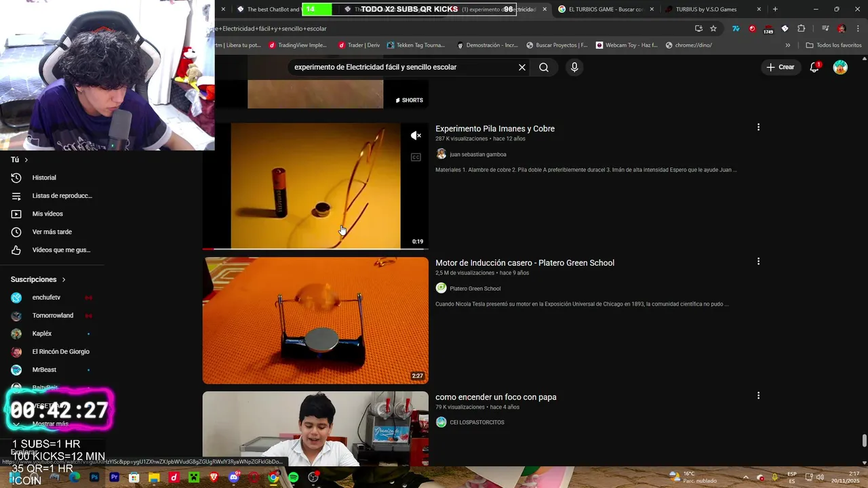Screen dimensions: 868x488
Task: Open Motor de Inducción casero video title
Action: tap(525, 263)
